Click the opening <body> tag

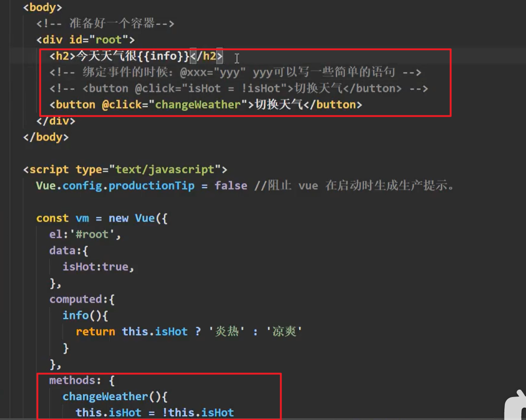click(43, 7)
